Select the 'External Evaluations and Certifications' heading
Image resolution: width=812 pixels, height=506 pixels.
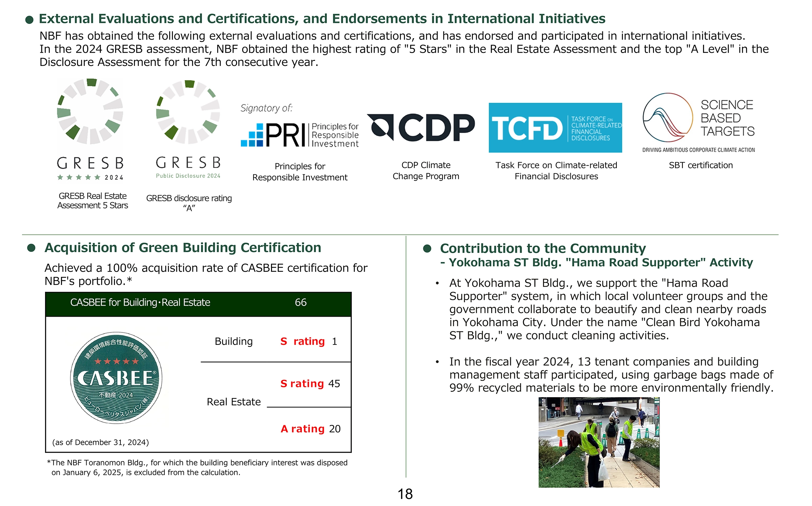click(x=322, y=19)
